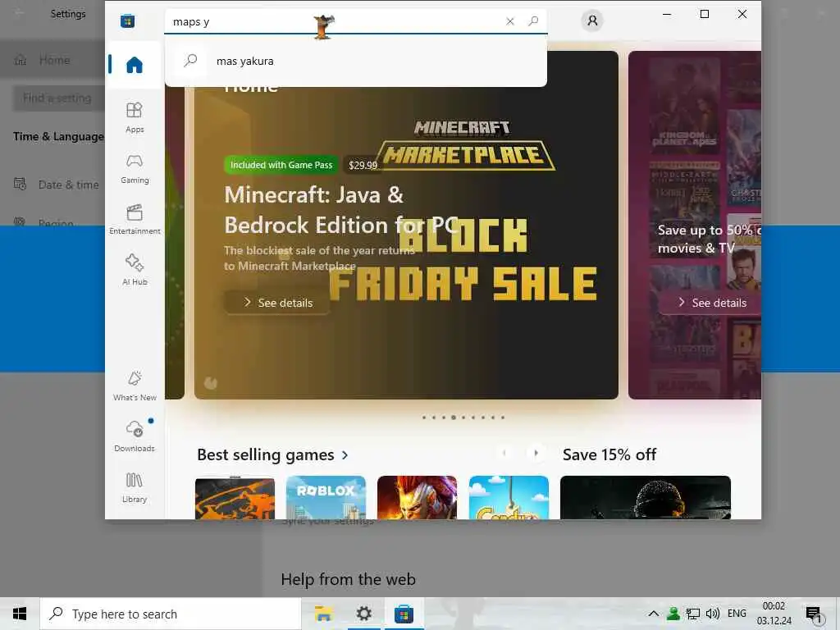The width and height of the screenshot is (840, 630).
Task: Click Find a setting field in Settings
Action: click(x=59, y=98)
